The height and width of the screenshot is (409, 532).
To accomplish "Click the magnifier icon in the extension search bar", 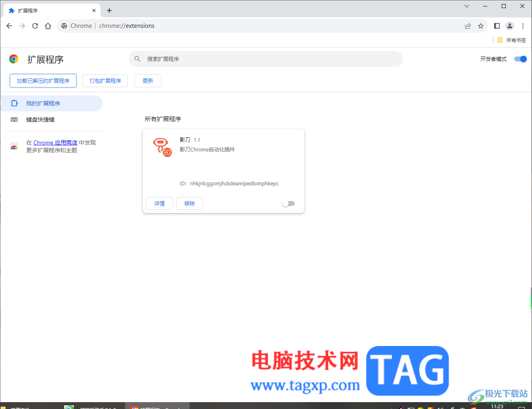I will point(138,59).
